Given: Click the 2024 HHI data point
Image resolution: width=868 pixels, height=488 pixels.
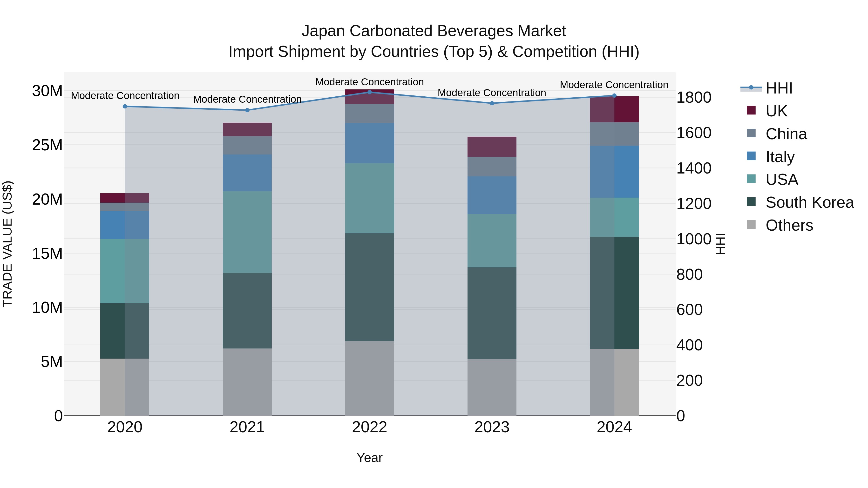Looking at the screenshot, I should (x=614, y=96).
